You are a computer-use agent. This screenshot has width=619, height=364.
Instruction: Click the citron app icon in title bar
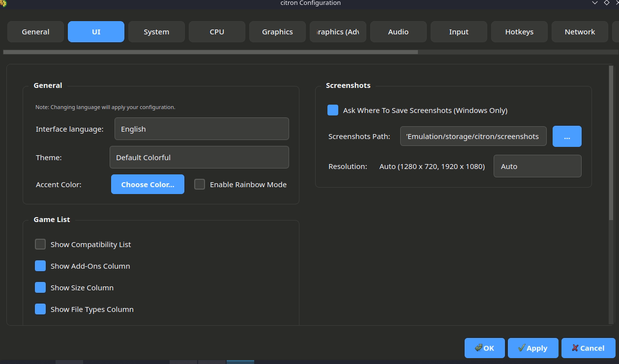click(3, 3)
